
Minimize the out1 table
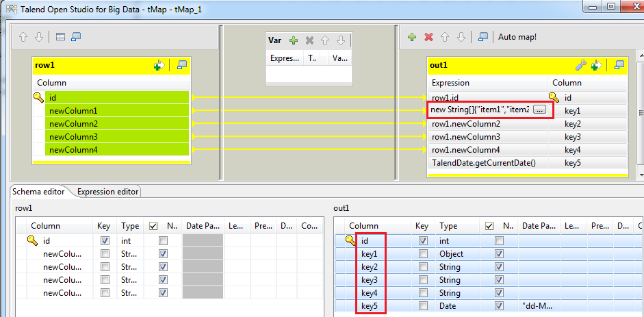coord(619,65)
